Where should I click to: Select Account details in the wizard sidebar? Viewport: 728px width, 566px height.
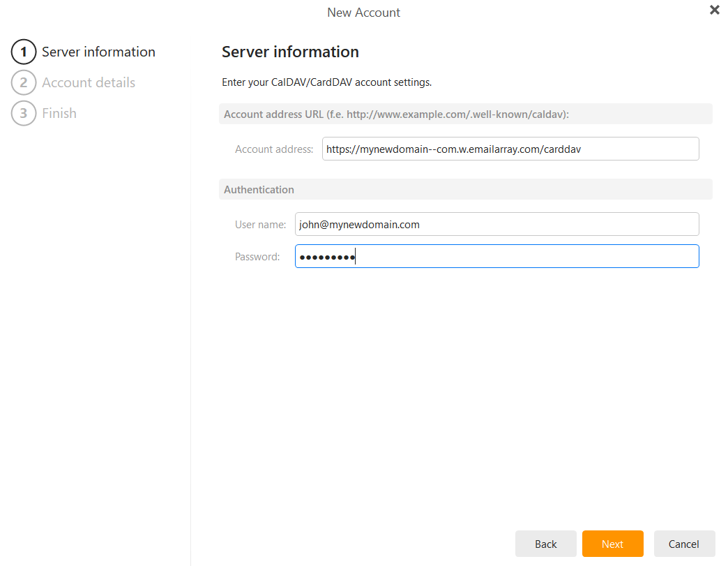(89, 82)
